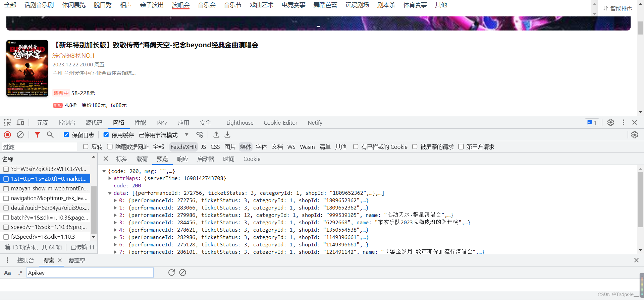Click the JSON preview pane scrollbar

pos(640,199)
